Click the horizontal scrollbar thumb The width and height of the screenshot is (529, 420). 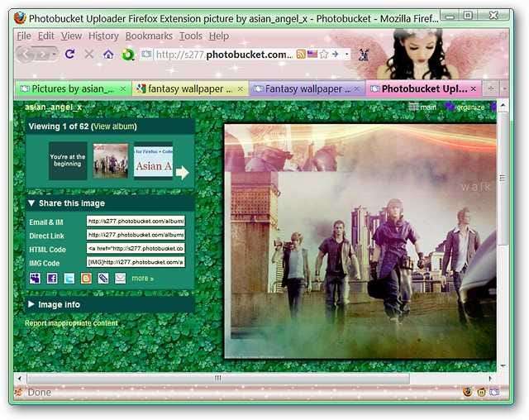[218, 378]
